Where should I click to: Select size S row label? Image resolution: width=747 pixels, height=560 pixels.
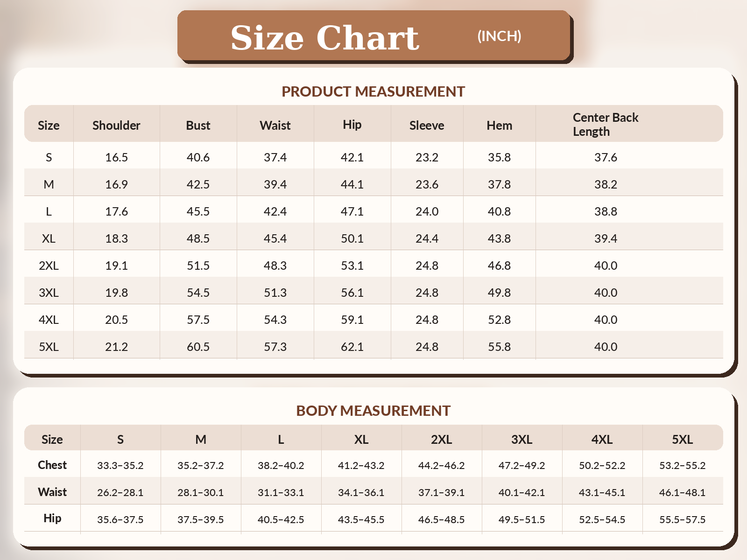click(x=49, y=157)
